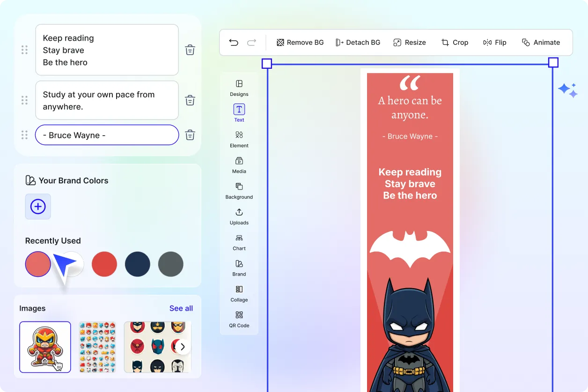Click the '- Bruce Wayne -' input field

click(107, 135)
